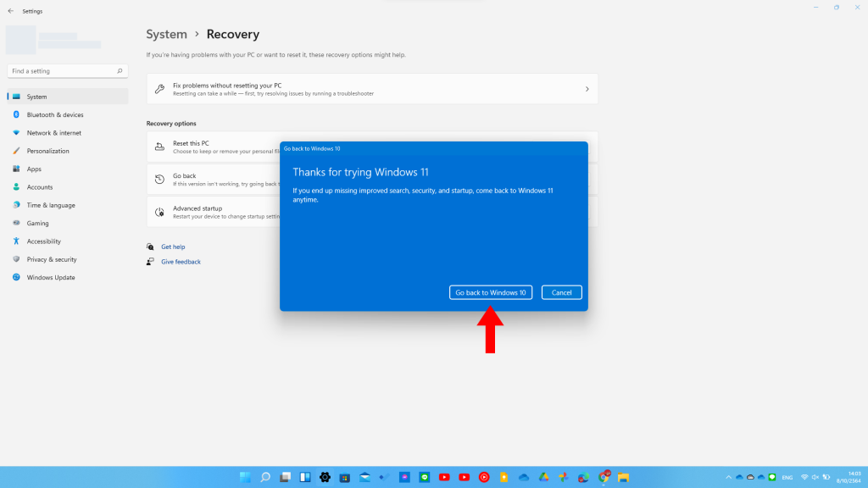The width and height of the screenshot is (868, 488).
Task: Click the Time & language globe icon
Action: (16, 205)
